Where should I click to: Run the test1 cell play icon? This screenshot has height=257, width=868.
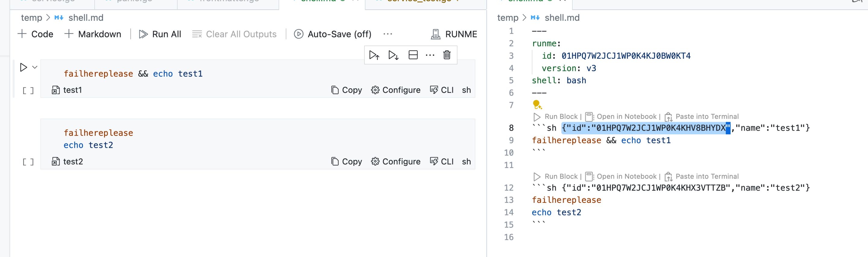23,67
